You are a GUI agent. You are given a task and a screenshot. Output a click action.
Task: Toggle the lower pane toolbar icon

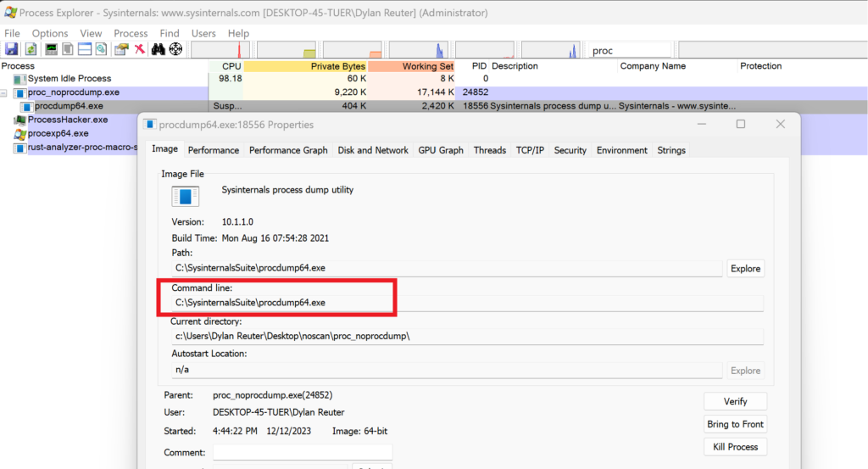(x=85, y=49)
